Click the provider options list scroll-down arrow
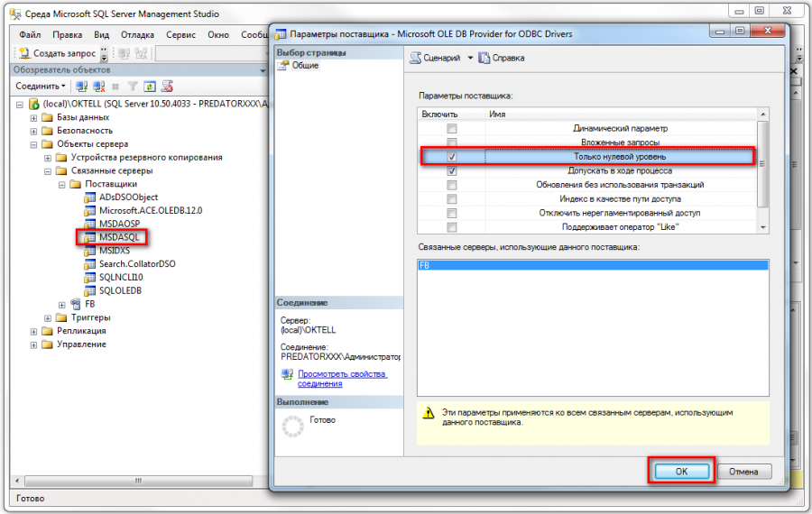812x514 pixels. pos(763,226)
